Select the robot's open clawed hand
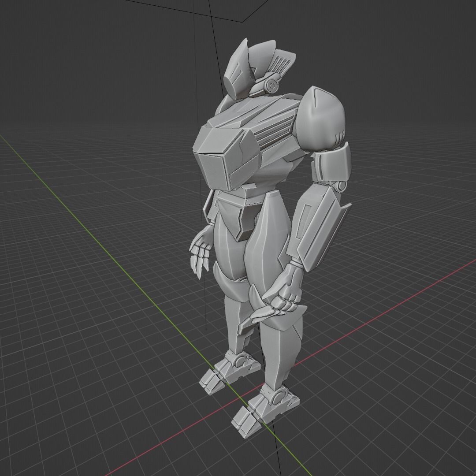The width and height of the screenshot is (476, 476). (201, 251)
